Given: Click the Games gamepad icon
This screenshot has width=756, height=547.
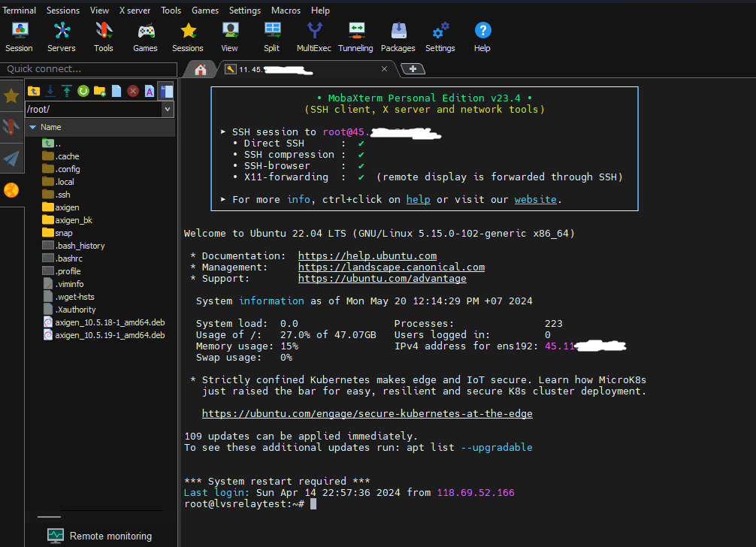Looking at the screenshot, I should pyautogui.click(x=145, y=37).
